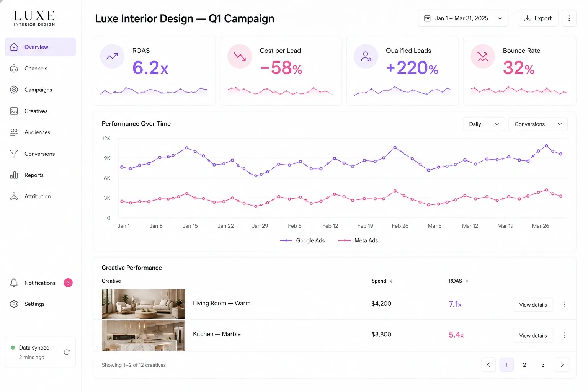Click the 5.4x ROAS value
Screen dimensions: 588x392
pos(456,335)
